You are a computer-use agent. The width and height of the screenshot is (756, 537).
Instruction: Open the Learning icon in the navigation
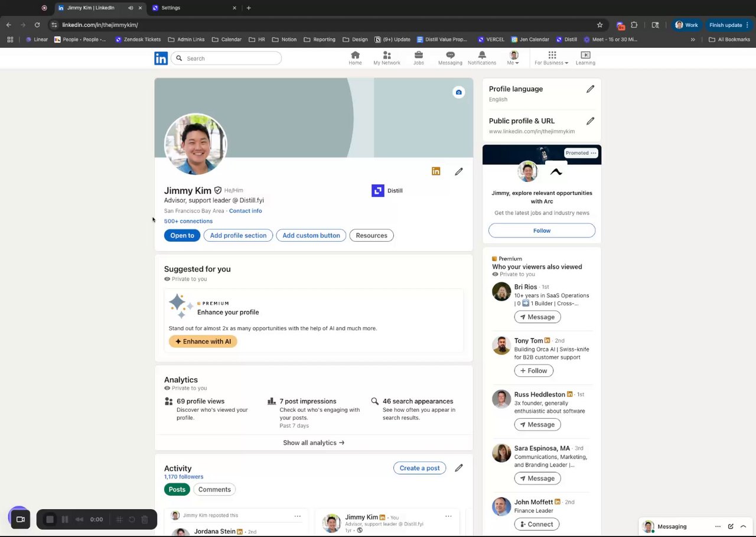[585, 58]
